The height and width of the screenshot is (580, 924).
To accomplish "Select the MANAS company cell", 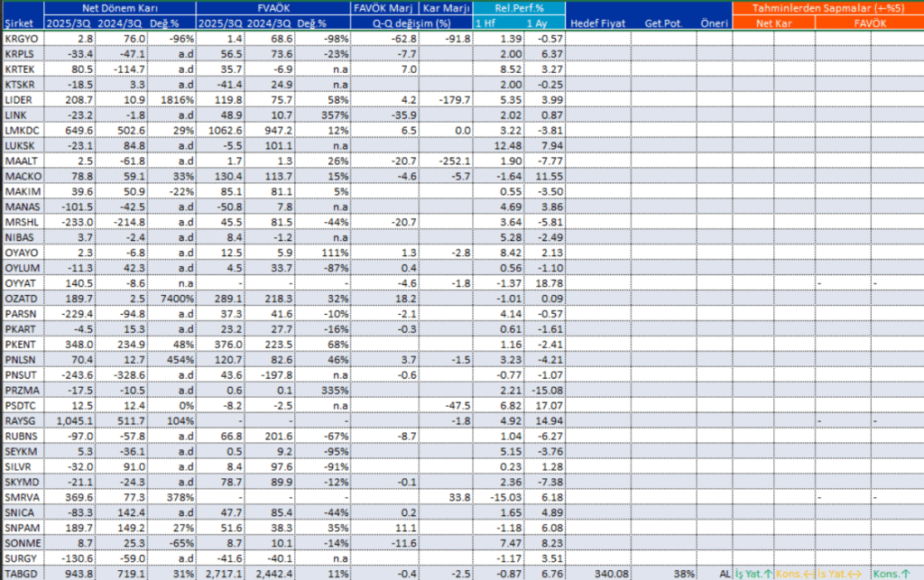I will click(x=23, y=207).
